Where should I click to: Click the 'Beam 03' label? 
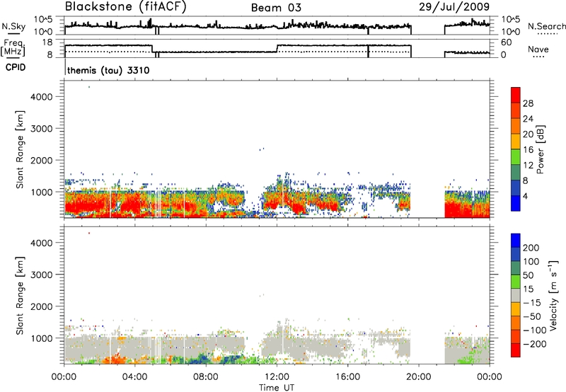pos(276,8)
